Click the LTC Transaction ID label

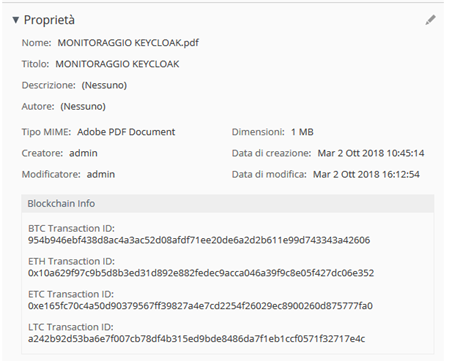[x=71, y=327]
